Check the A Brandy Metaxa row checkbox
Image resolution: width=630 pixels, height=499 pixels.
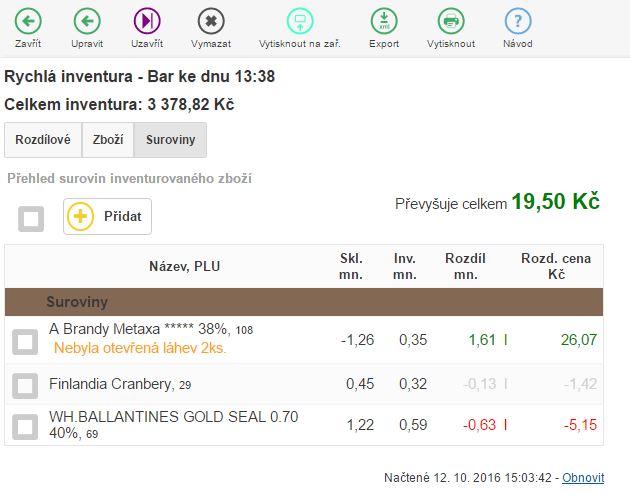tap(25, 342)
